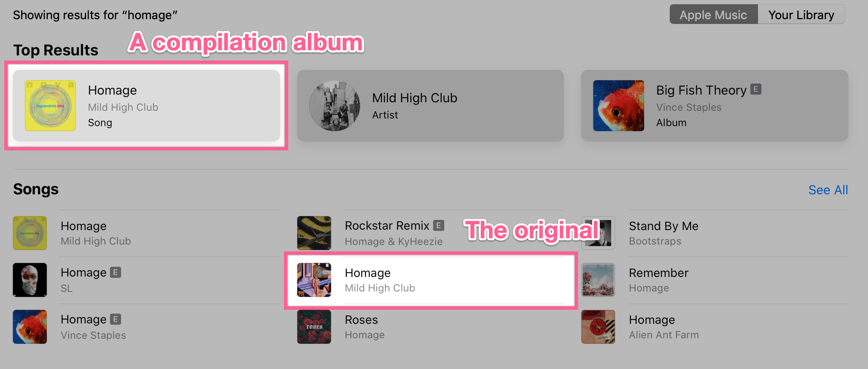This screenshot has width=868, height=369.
Task: Click the masked face artwork for SL's Homage
Action: coord(30,280)
